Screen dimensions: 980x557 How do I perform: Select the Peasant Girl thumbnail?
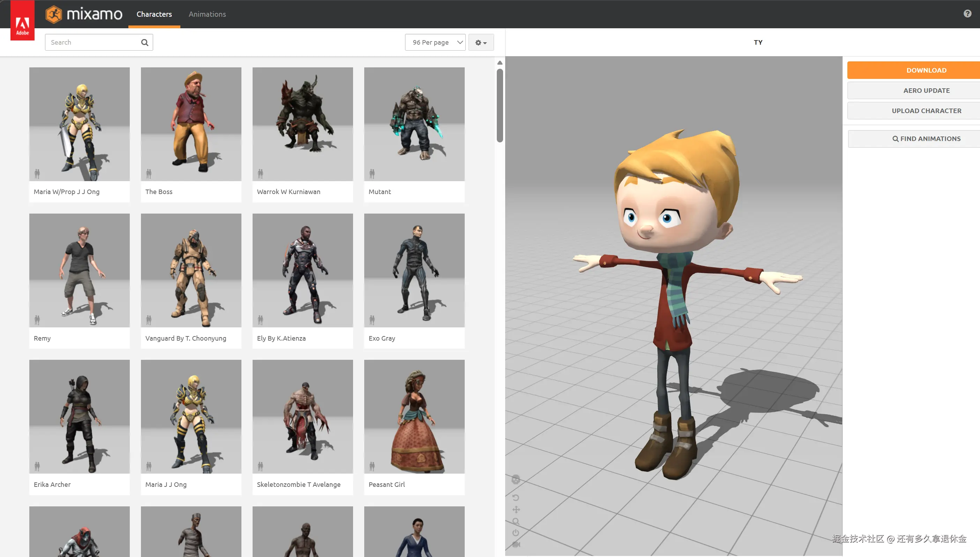[x=414, y=417]
